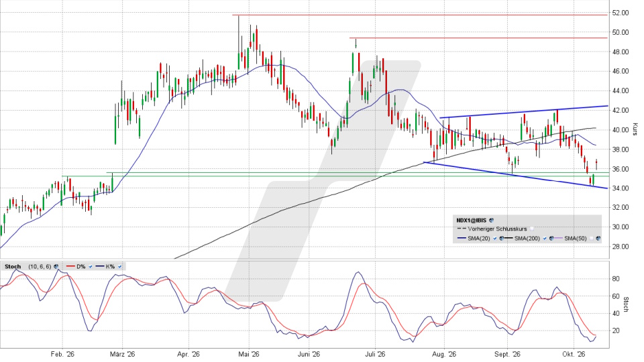The height and width of the screenshot is (362, 644).
Task: Click the SMA(200) legend label
Action: tap(527, 238)
